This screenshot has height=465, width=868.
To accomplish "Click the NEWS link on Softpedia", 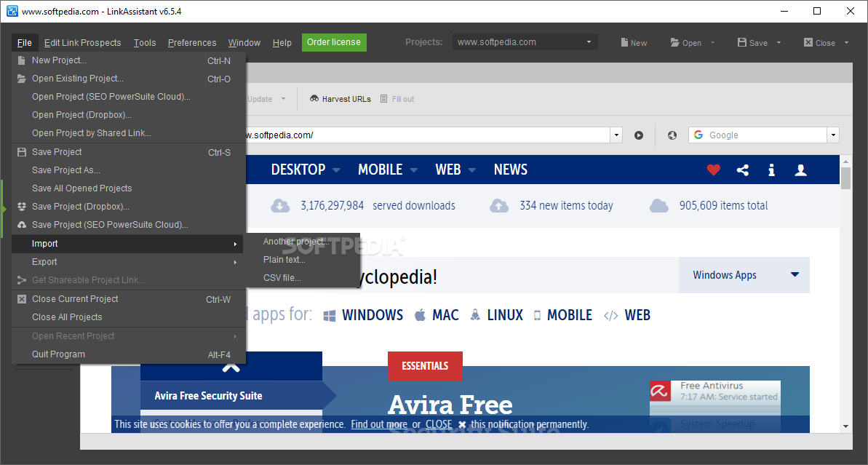I will (510, 170).
